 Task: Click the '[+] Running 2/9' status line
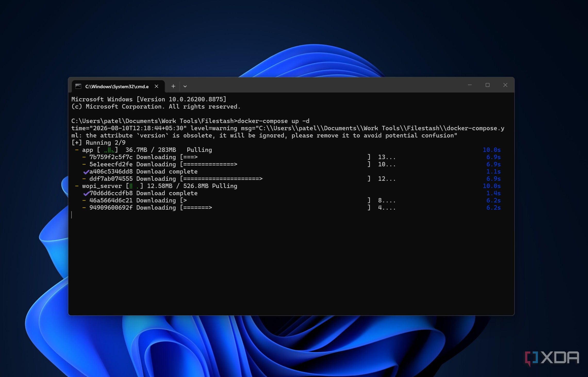(x=98, y=143)
